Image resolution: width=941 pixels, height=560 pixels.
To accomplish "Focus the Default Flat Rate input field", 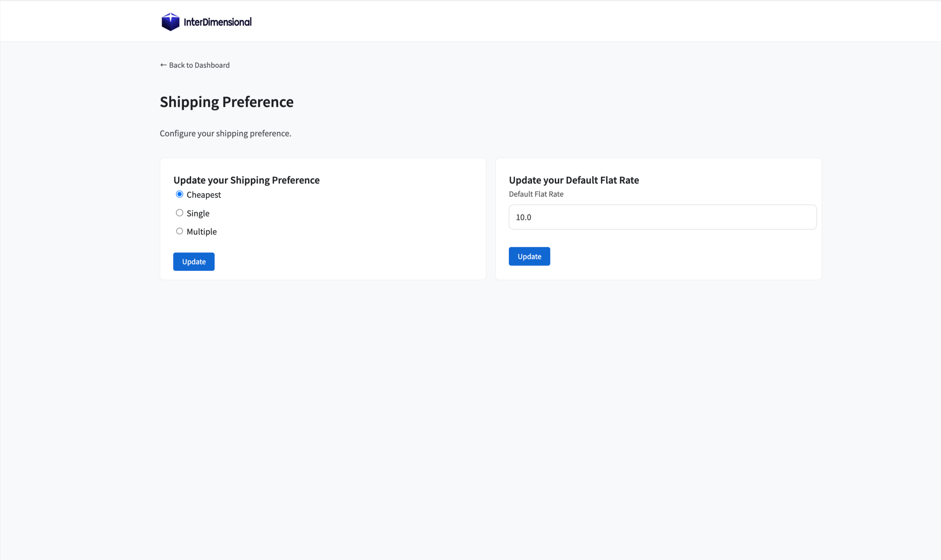I will 662,217.
